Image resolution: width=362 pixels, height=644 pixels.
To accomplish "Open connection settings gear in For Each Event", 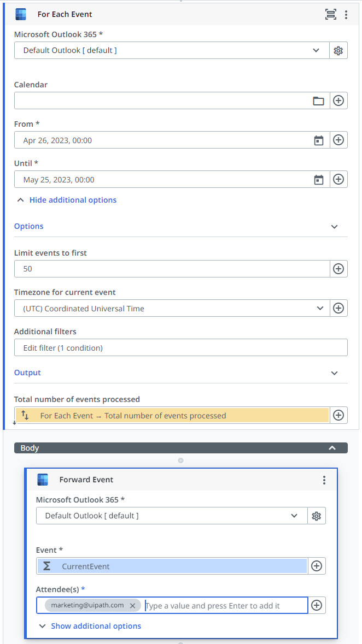I will click(x=338, y=50).
